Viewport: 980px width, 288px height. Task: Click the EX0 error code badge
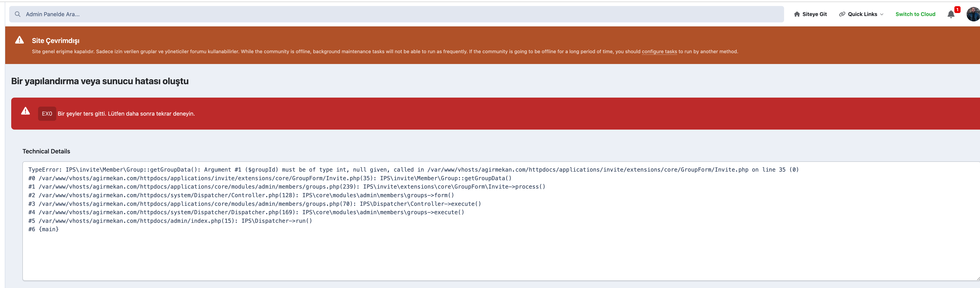pos(47,114)
